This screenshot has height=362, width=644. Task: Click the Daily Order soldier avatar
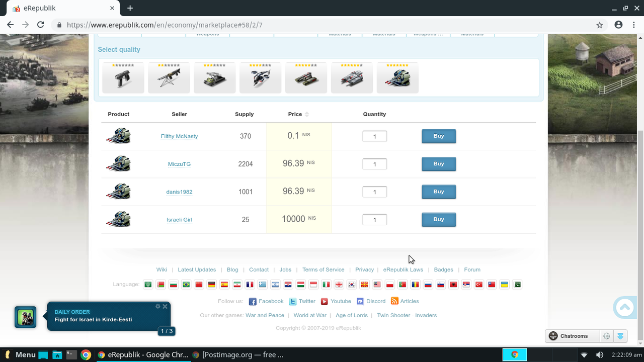point(25,317)
